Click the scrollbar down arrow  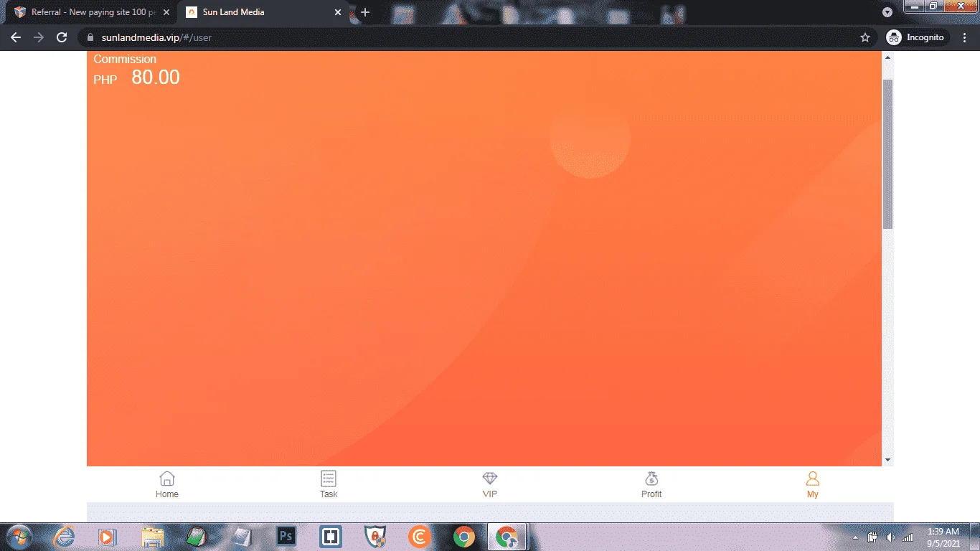click(x=887, y=460)
